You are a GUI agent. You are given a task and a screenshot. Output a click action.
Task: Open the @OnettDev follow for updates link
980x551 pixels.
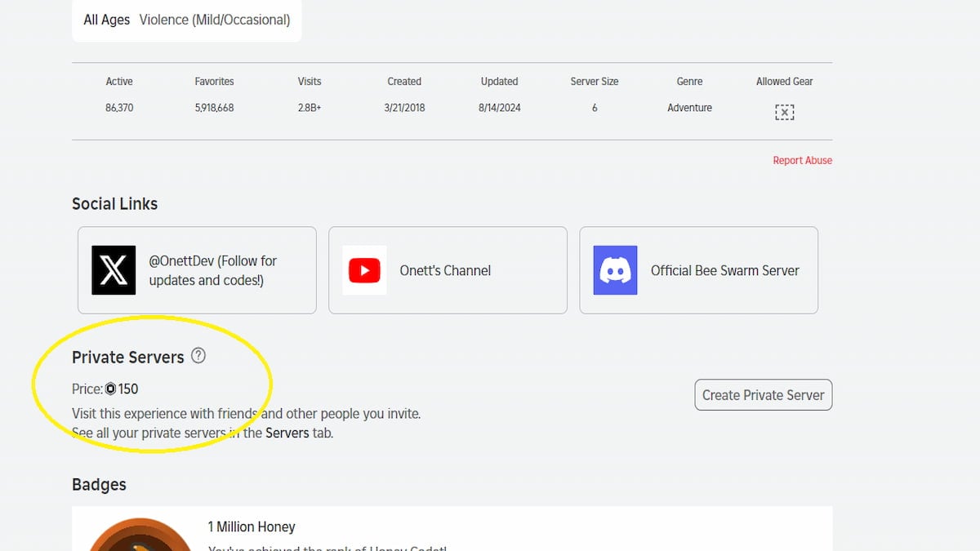(212, 270)
